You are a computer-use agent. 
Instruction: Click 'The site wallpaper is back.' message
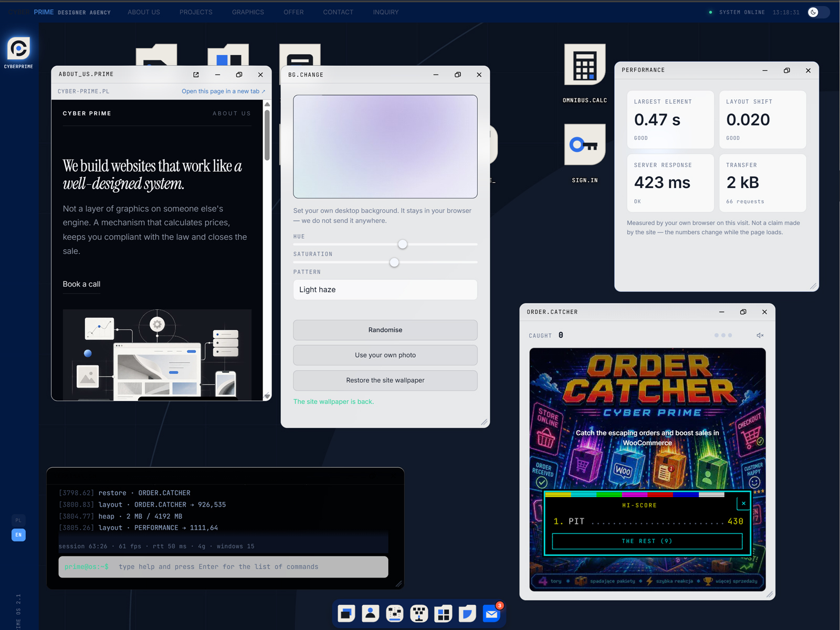333,402
